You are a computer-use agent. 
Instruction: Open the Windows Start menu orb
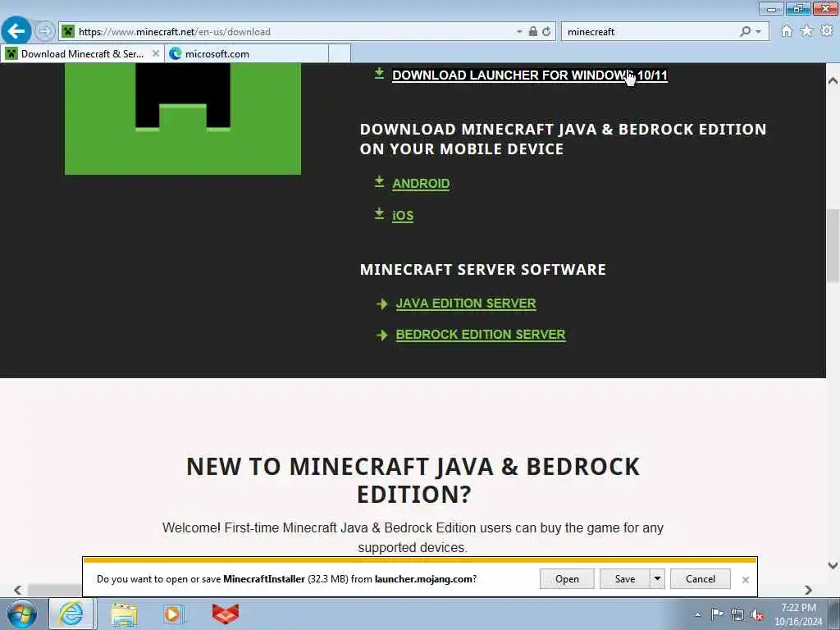click(x=21, y=614)
